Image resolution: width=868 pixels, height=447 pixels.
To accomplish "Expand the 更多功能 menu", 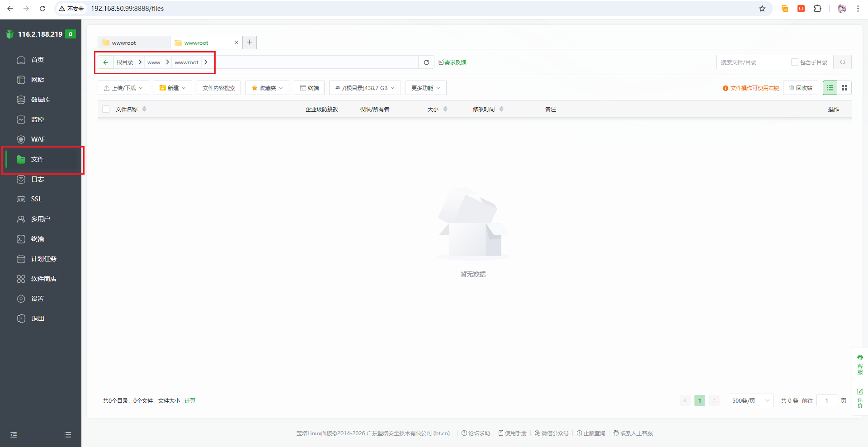I will pos(426,88).
